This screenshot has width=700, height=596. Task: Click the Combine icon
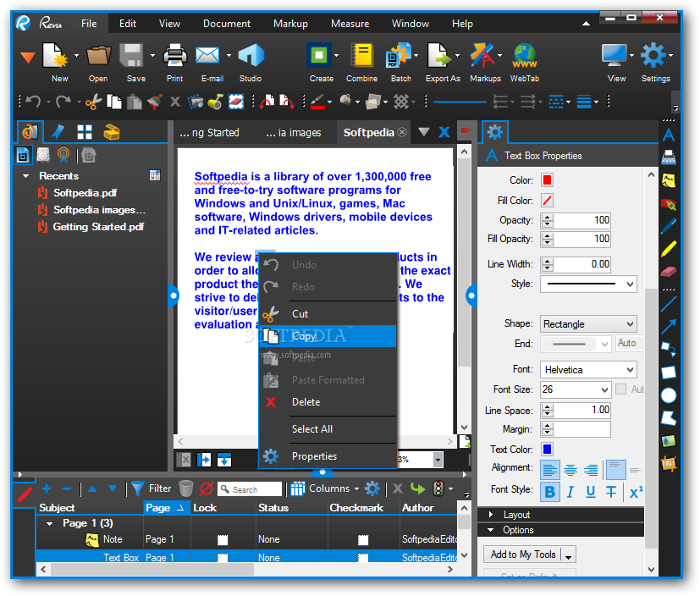point(361,55)
